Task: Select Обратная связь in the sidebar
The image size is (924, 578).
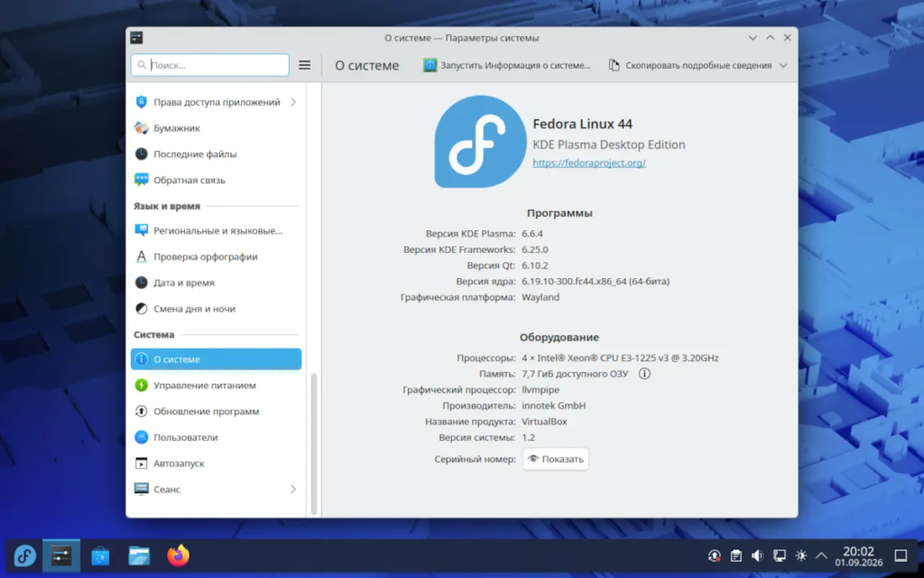Action: 216,180
